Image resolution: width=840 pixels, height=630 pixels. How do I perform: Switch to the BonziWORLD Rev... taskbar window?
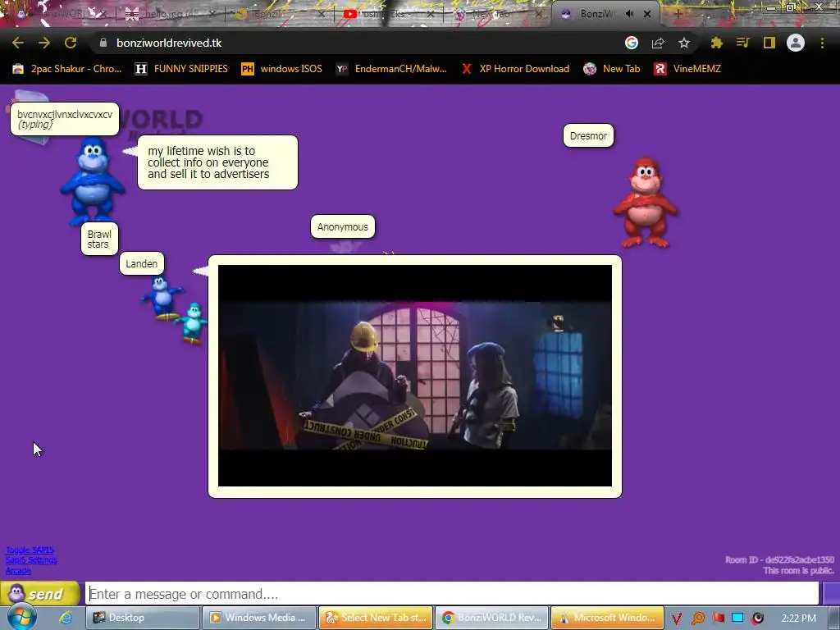492,618
